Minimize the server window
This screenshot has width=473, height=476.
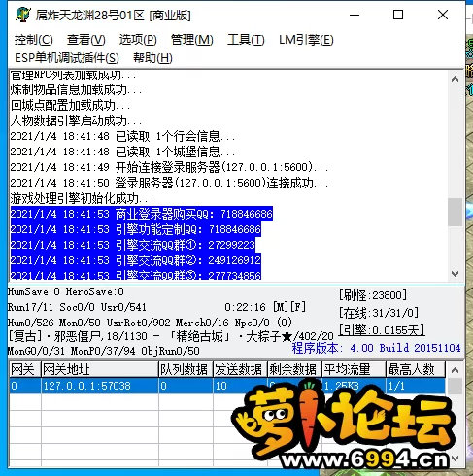[355, 15]
